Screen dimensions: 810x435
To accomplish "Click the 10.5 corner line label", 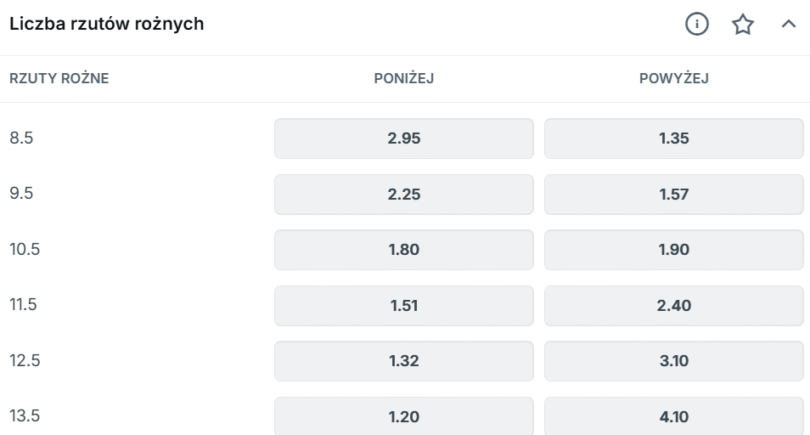I will [24, 249].
